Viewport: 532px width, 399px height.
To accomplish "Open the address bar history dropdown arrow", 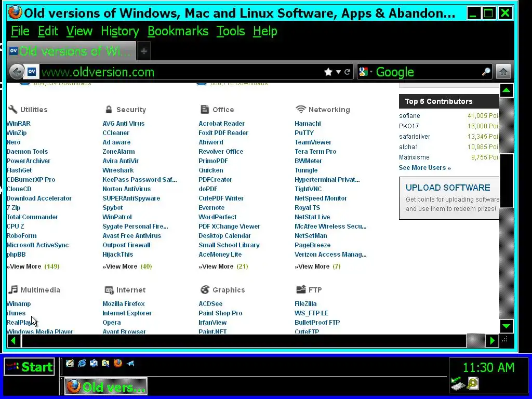I will (338, 72).
